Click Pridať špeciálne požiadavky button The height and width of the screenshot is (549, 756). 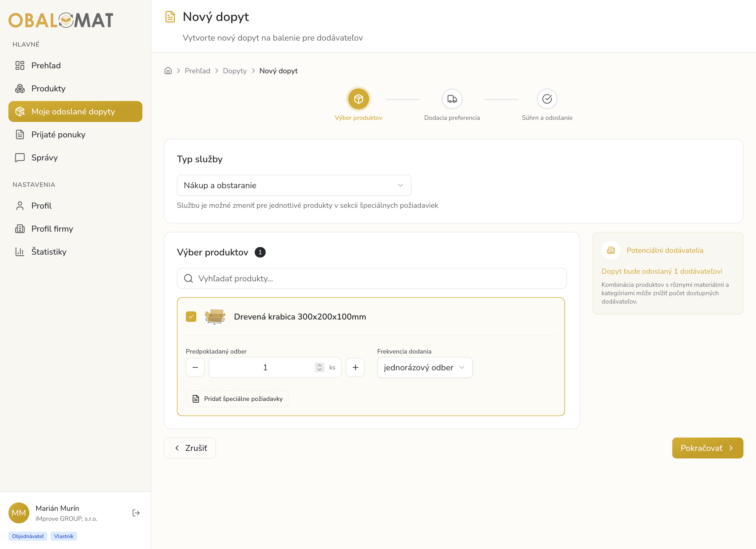237,399
